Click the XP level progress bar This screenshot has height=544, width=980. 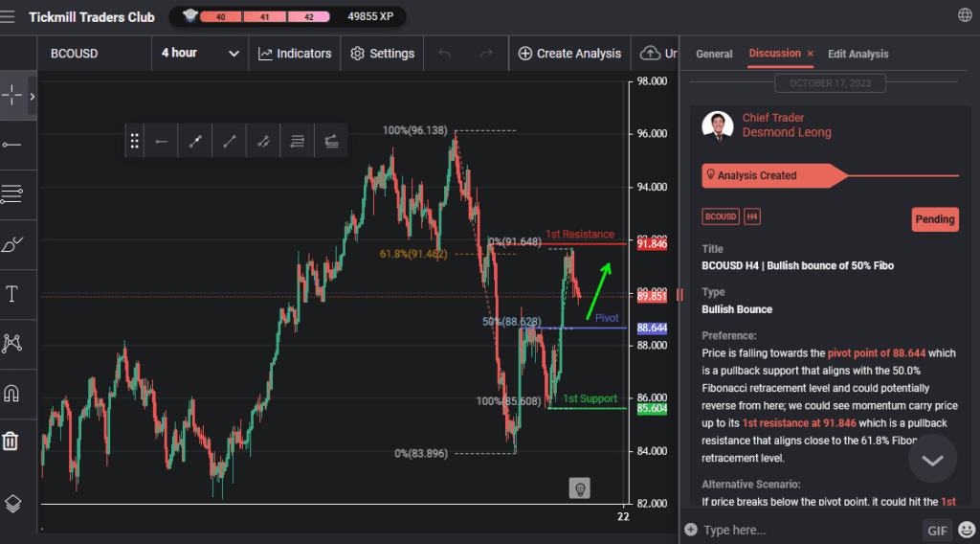266,17
